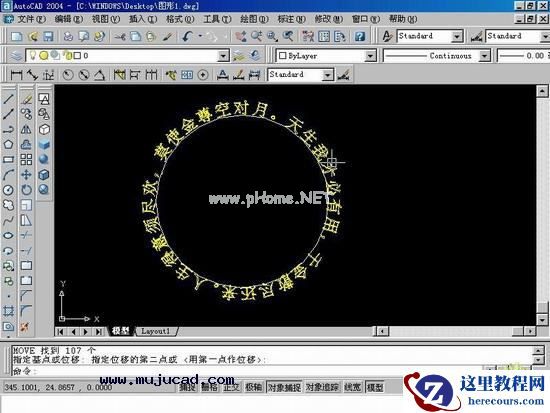This screenshot has width=550, height=413.
Task: Select the Circle drawing tool
Action: point(8,190)
